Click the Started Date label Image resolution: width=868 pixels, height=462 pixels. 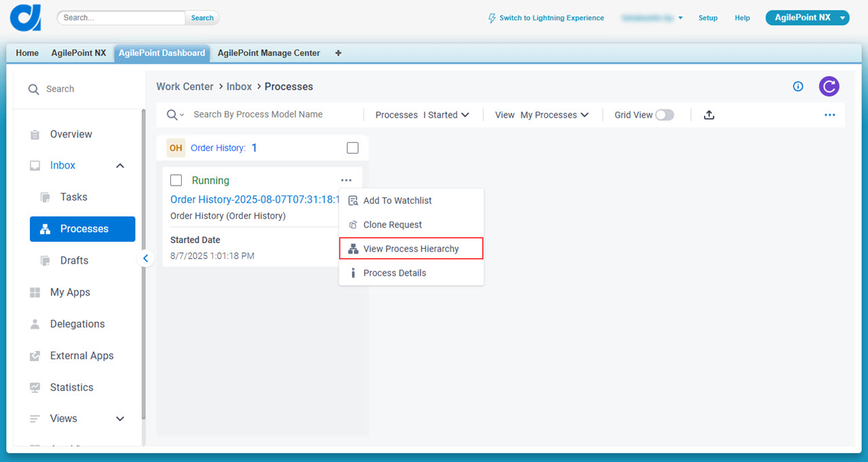[195, 240]
